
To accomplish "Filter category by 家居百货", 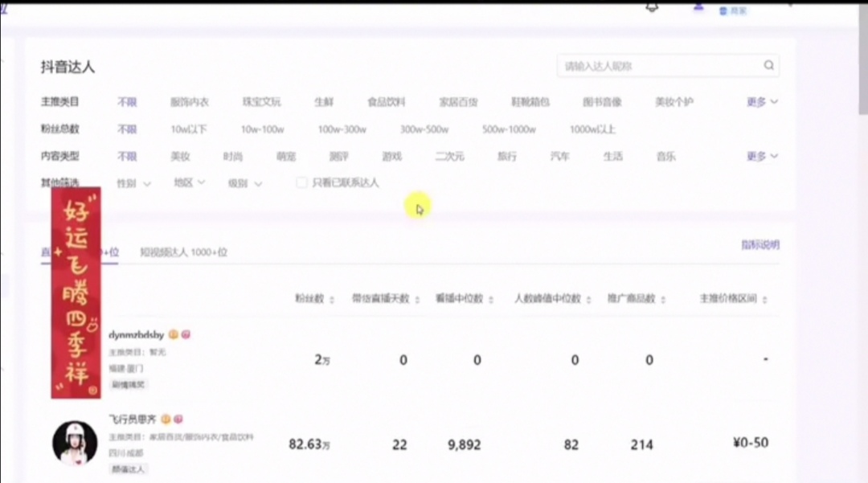I will (458, 102).
